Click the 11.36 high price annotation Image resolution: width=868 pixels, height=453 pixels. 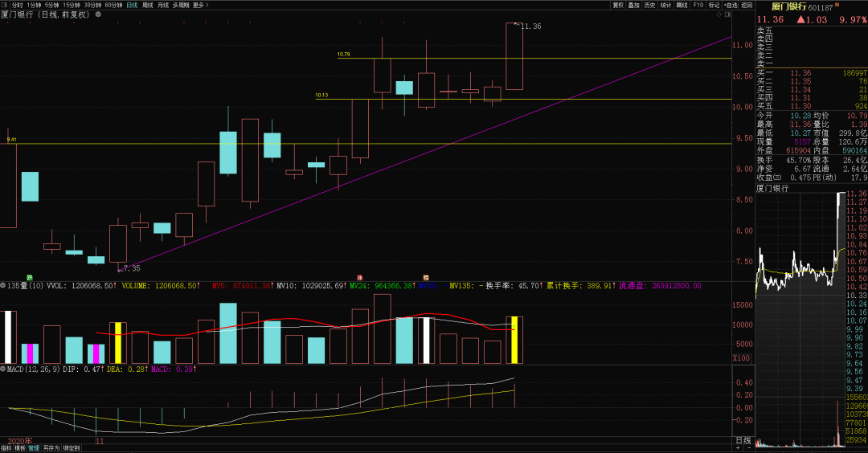pyautogui.click(x=531, y=26)
